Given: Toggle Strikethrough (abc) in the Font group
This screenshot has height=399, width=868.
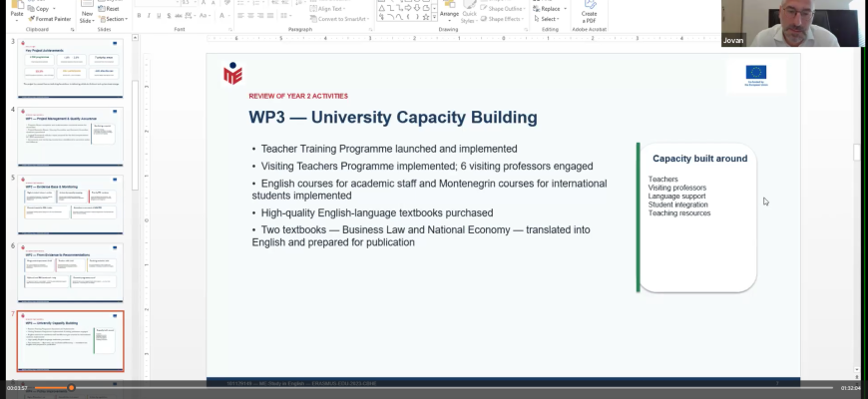Looking at the screenshot, I should coord(179,16).
